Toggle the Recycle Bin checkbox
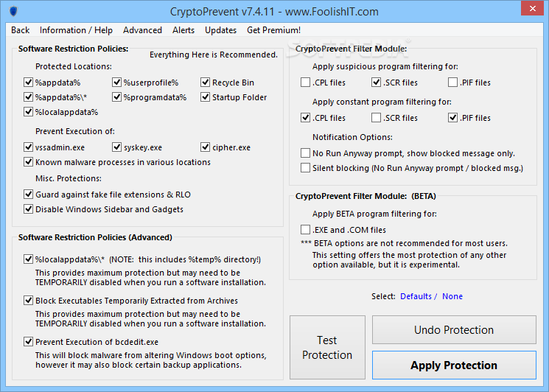549x392 pixels. coord(205,83)
